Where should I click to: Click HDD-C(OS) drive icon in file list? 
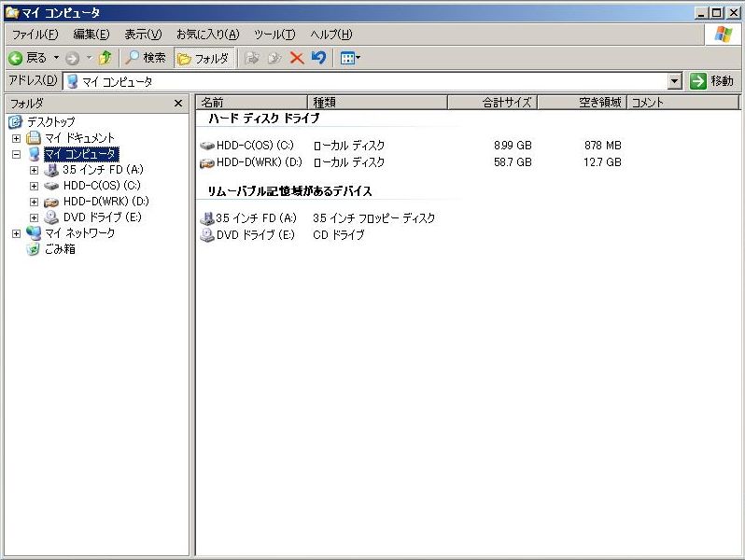[x=207, y=146]
